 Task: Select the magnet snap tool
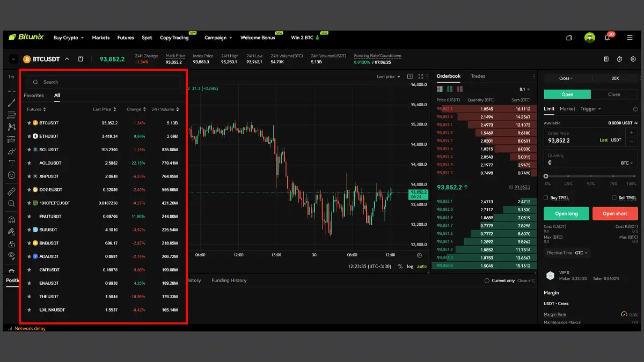[x=11, y=219]
